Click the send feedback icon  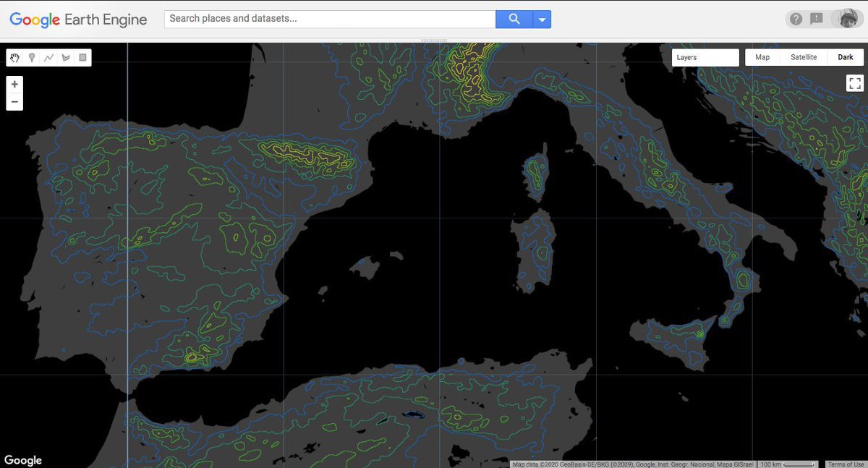point(817,20)
